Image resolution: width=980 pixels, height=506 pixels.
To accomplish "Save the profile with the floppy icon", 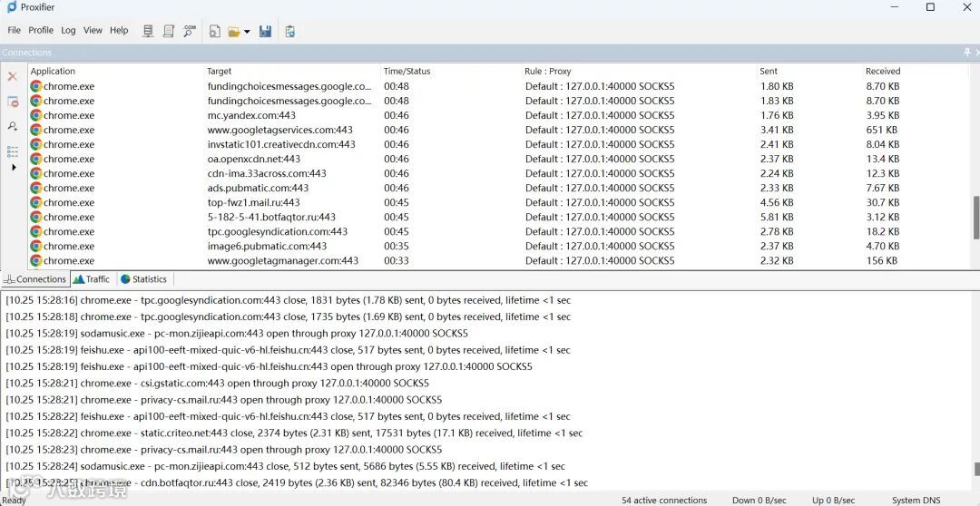I will (x=266, y=31).
